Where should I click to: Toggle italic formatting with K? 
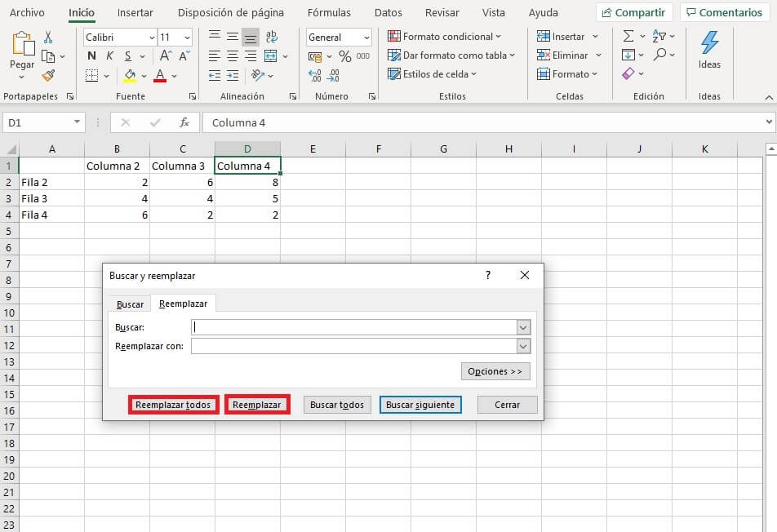pyautogui.click(x=110, y=56)
